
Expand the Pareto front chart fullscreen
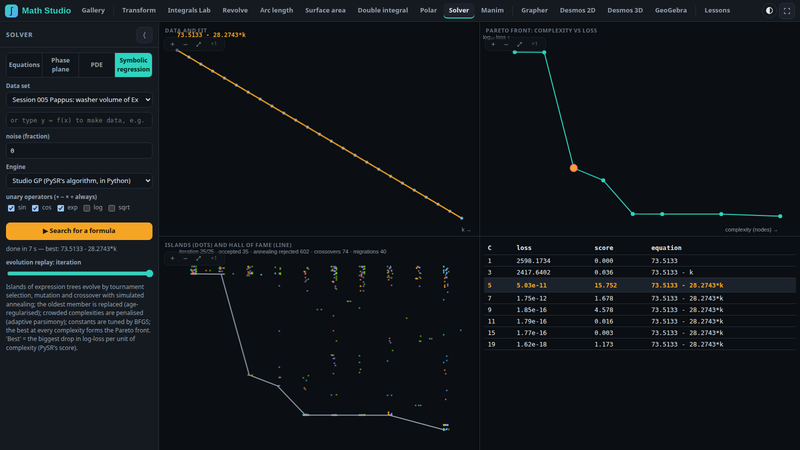point(519,44)
